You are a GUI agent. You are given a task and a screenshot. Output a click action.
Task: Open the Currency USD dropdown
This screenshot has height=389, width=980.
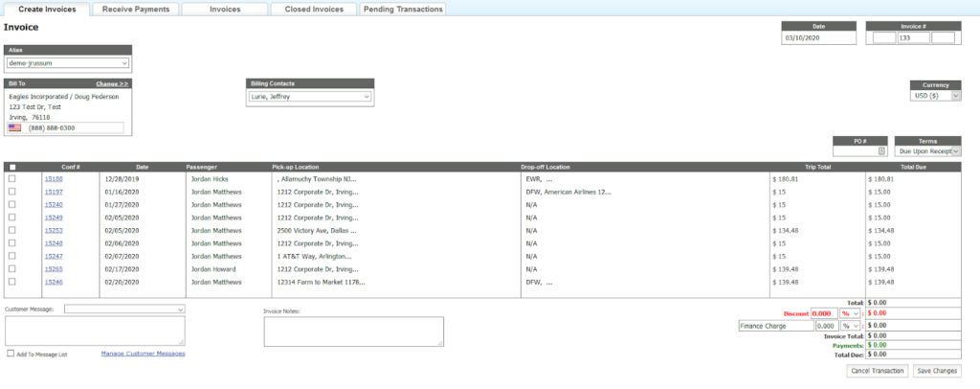click(x=935, y=96)
